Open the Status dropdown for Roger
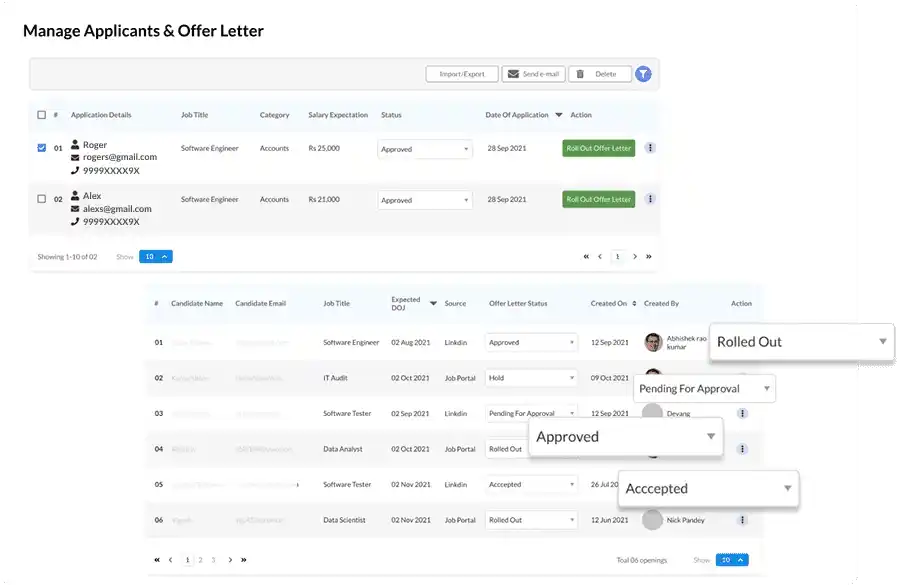Viewport: 900px width, 585px height. pos(425,149)
